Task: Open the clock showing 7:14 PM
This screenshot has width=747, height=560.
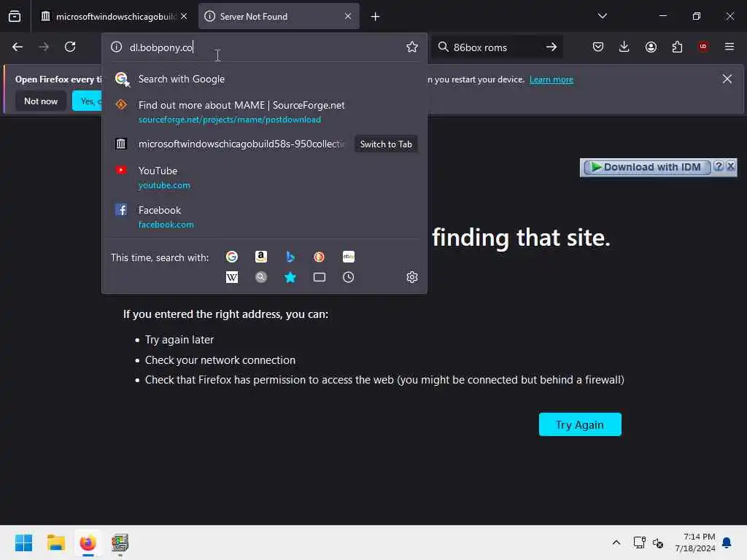Action: coord(695,542)
